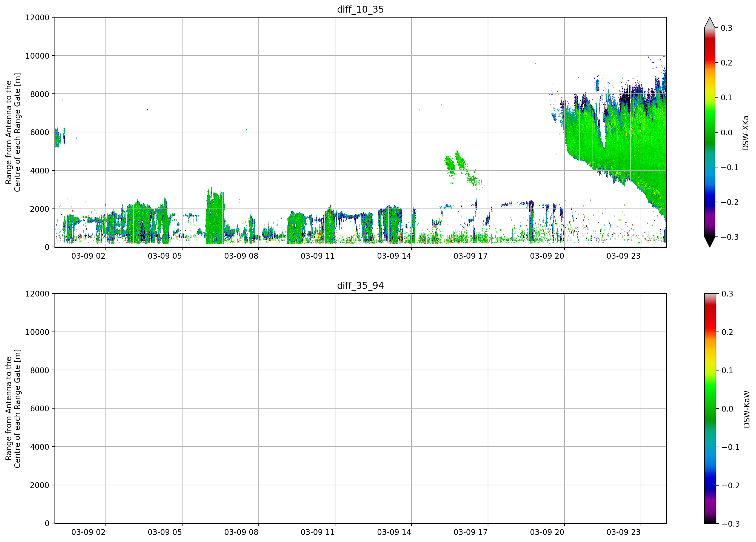The width and height of the screenshot is (756, 542).
Task: Click the 10000 y-tick on diff_10_35
Action: click(37, 56)
